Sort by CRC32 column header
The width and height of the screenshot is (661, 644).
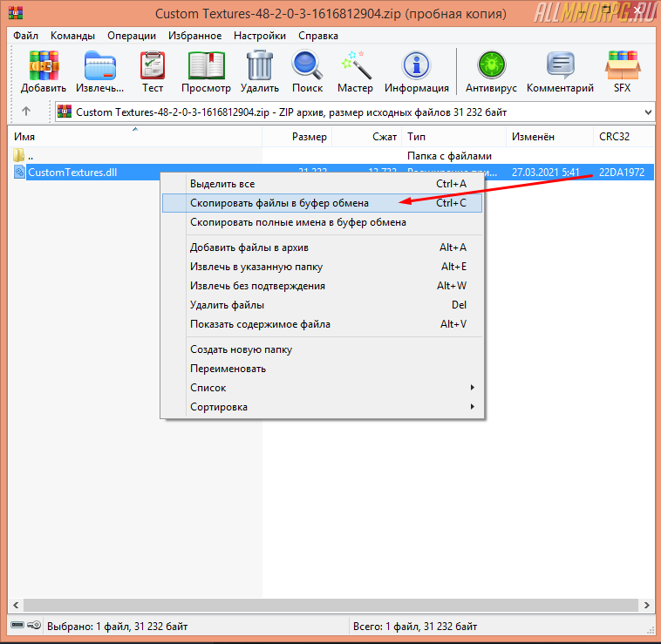pyautogui.click(x=624, y=137)
